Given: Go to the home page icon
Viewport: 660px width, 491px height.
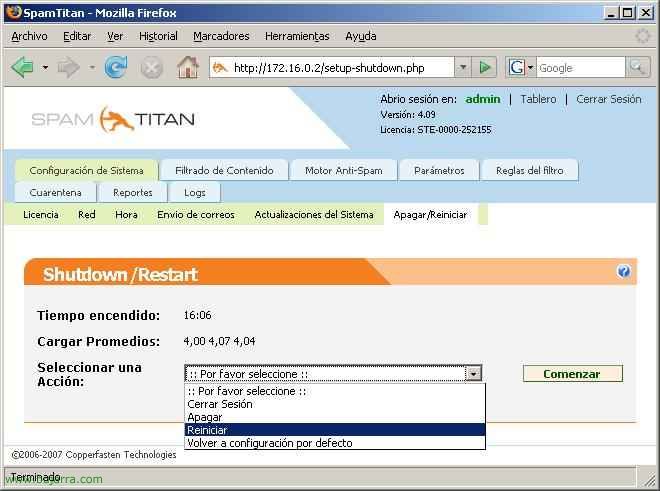Looking at the screenshot, I should click(x=188, y=67).
